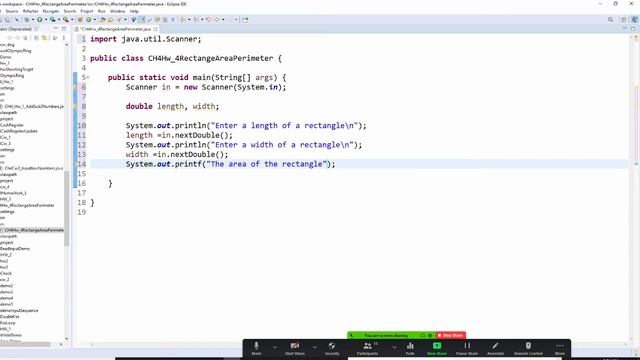Image resolution: width=640 pixels, height=360 pixels.
Task: Close the Navigator (Deprecated) view tab
Action: tap(36, 29)
